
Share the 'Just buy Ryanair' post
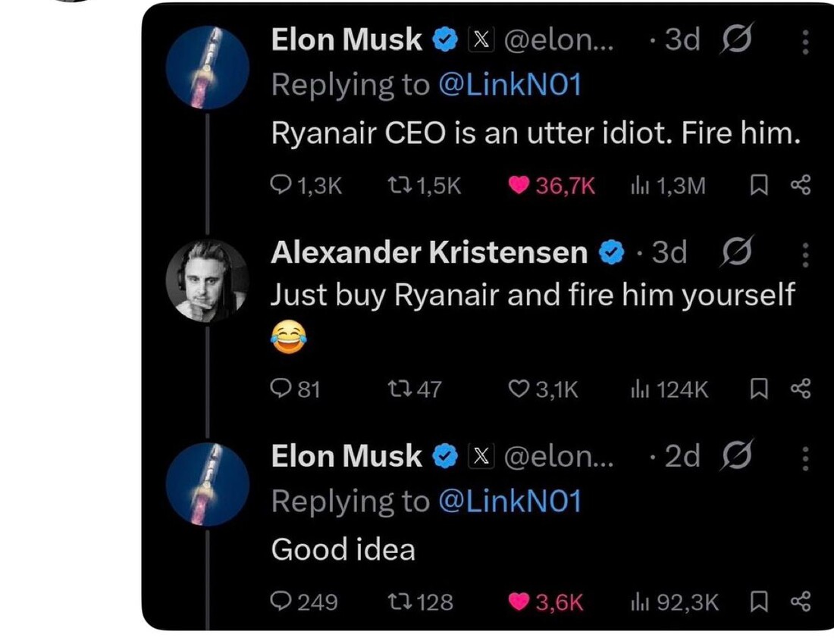(801, 389)
